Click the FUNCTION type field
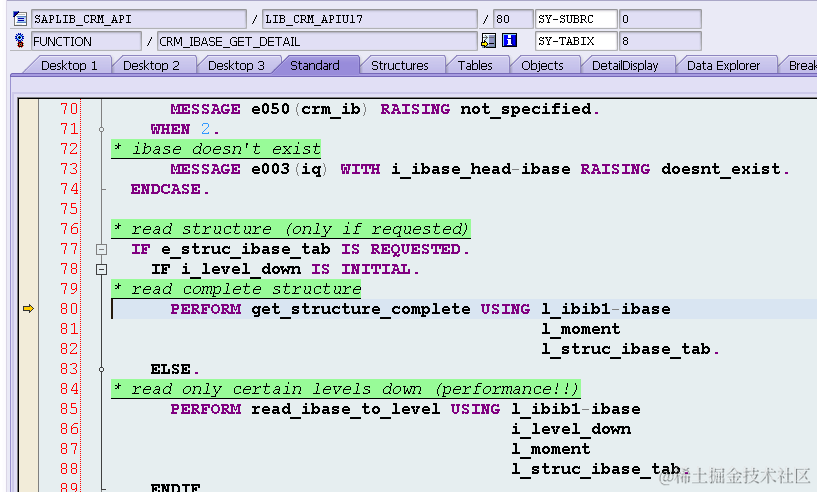Image resolution: width=817 pixels, height=492 pixels. 86,41
